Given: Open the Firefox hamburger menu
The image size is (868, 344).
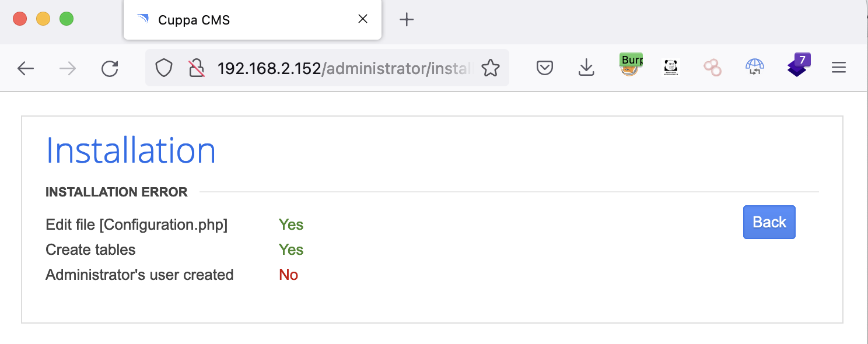Looking at the screenshot, I should click(838, 68).
